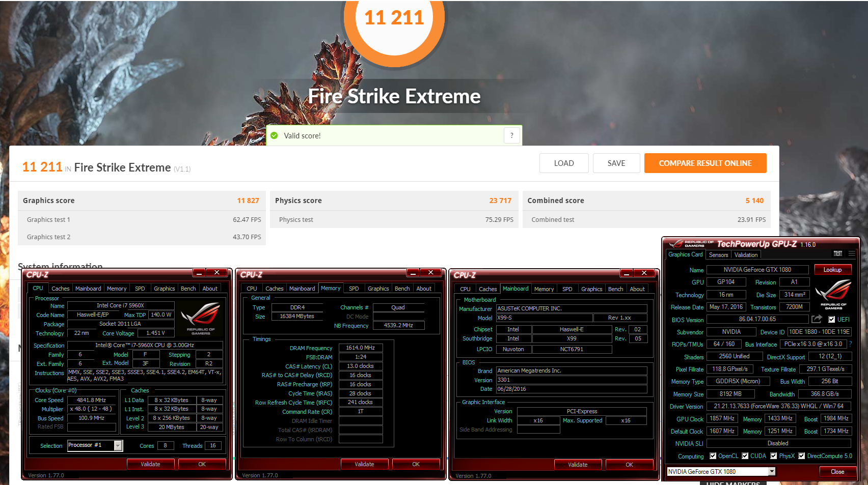Screen dimensions: 868x485
Task: Click Graphics test 1 result 62.47 FPS
Action: pos(247,219)
